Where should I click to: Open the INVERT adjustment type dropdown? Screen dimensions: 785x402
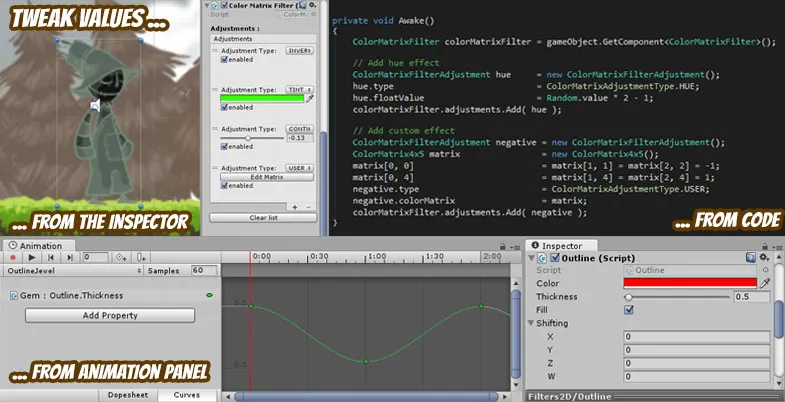300,51
